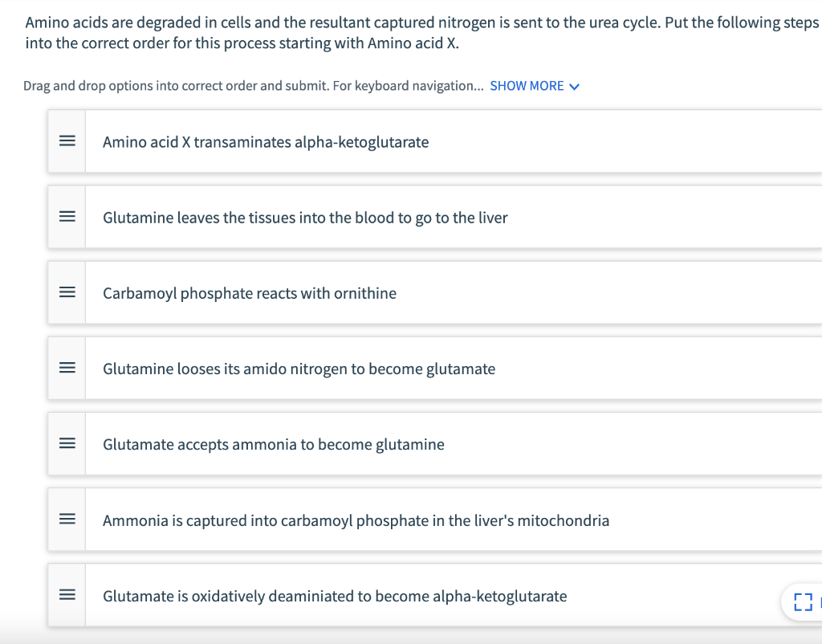Select the Carbamoyl phosphate reacts with ornithine option
The image size is (822, 644).
tap(249, 292)
